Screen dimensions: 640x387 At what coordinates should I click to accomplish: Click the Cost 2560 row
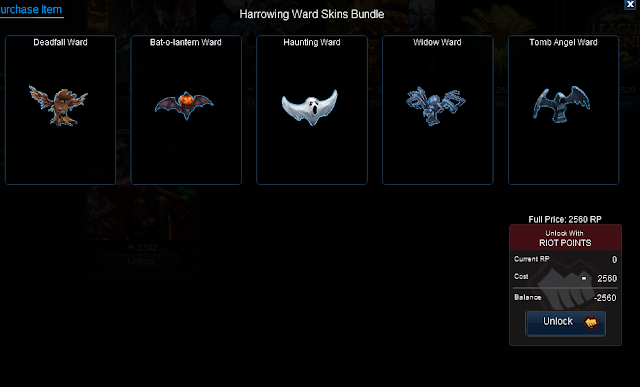(x=565, y=278)
